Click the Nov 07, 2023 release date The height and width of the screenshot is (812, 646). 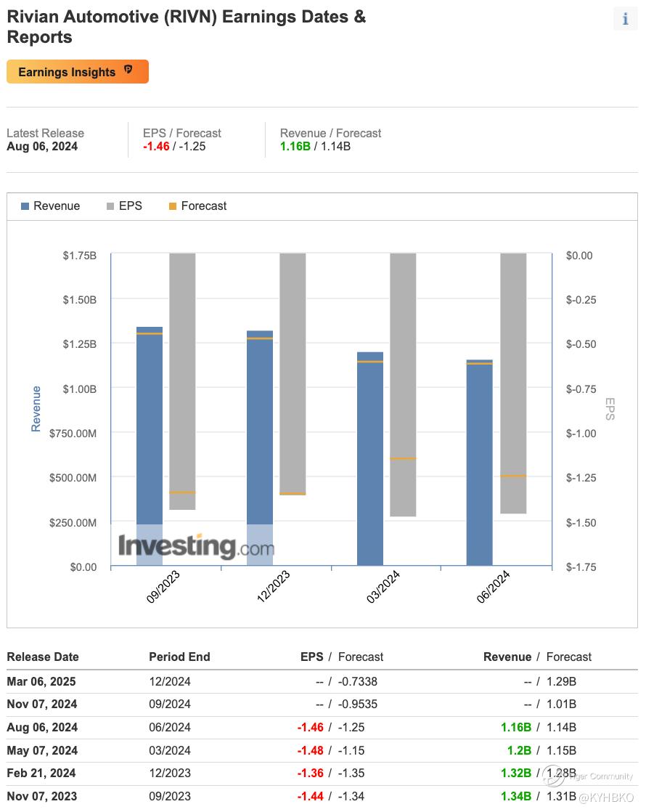(x=42, y=796)
